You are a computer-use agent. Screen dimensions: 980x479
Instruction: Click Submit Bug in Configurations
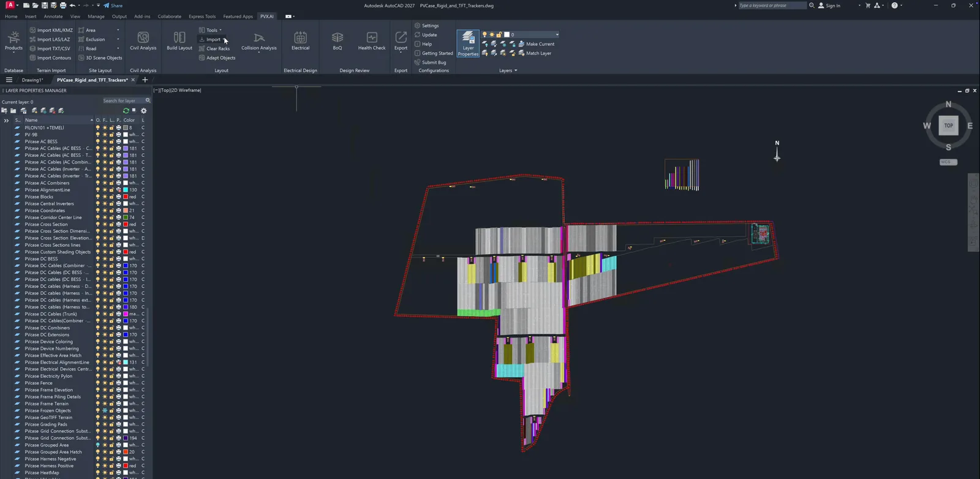coord(430,62)
